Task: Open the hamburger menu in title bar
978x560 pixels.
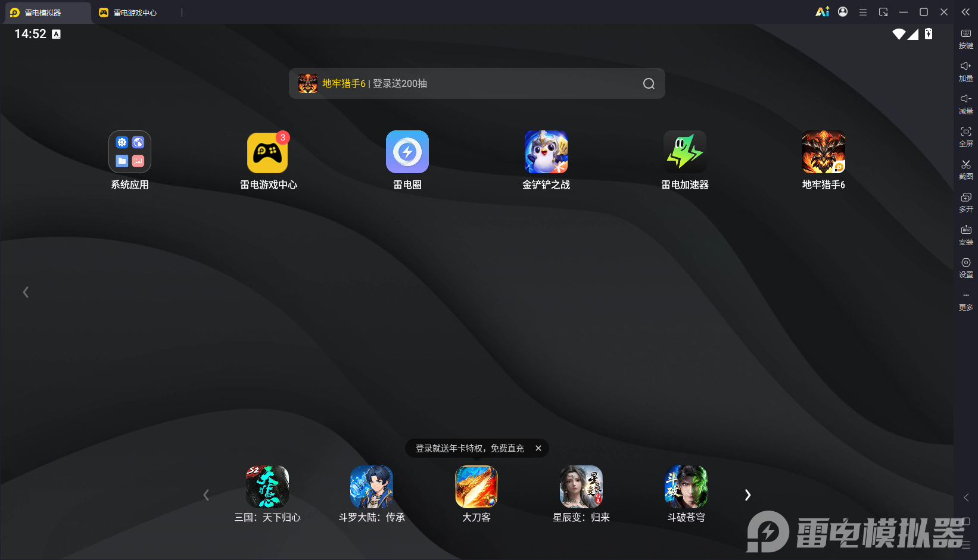Action: [x=863, y=12]
